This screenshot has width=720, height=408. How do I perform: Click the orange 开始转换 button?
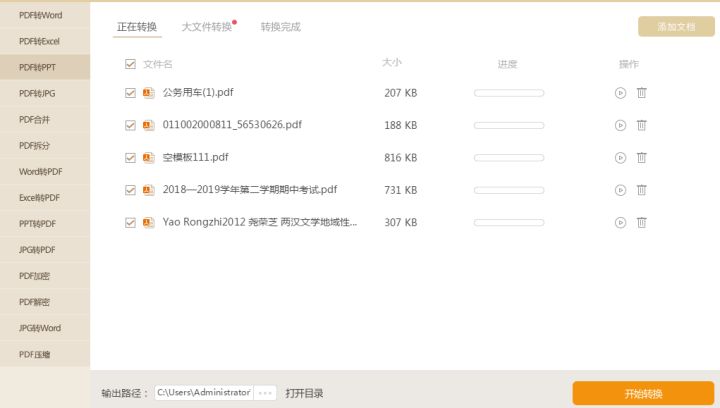(643, 393)
